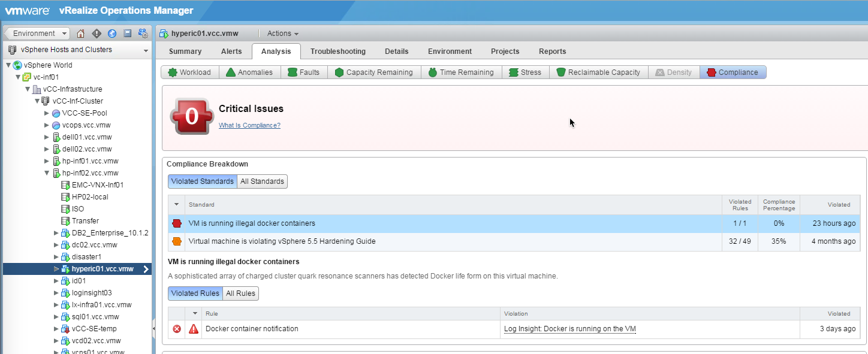Toggle to All Standards view
The image size is (868, 354).
[x=262, y=181]
